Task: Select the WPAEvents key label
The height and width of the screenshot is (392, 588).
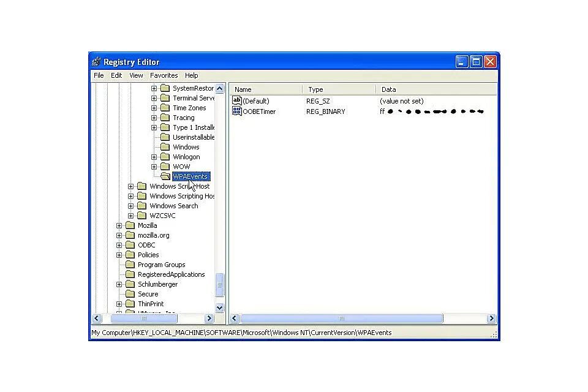Action: pyautogui.click(x=191, y=176)
